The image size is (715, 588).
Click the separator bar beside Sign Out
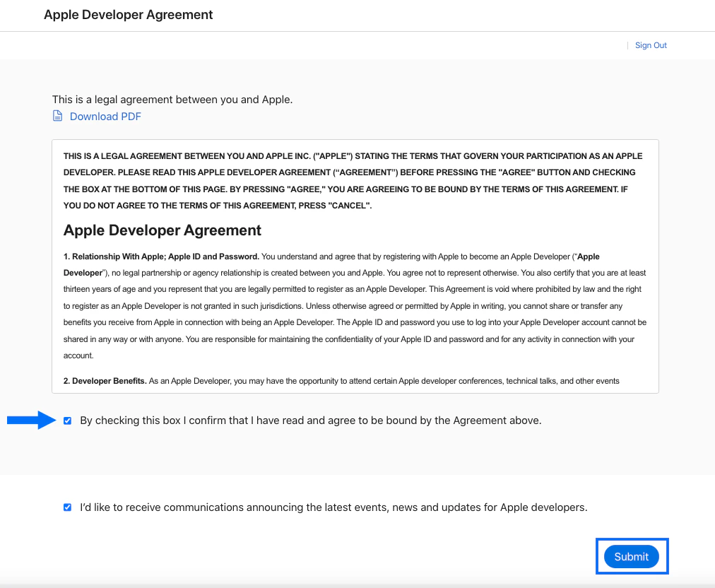(628, 45)
